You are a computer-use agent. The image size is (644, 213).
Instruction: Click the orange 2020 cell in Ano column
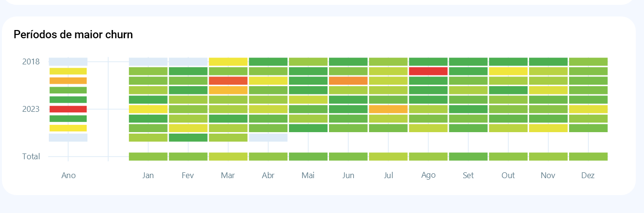pyautogui.click(x=68, y=80)
